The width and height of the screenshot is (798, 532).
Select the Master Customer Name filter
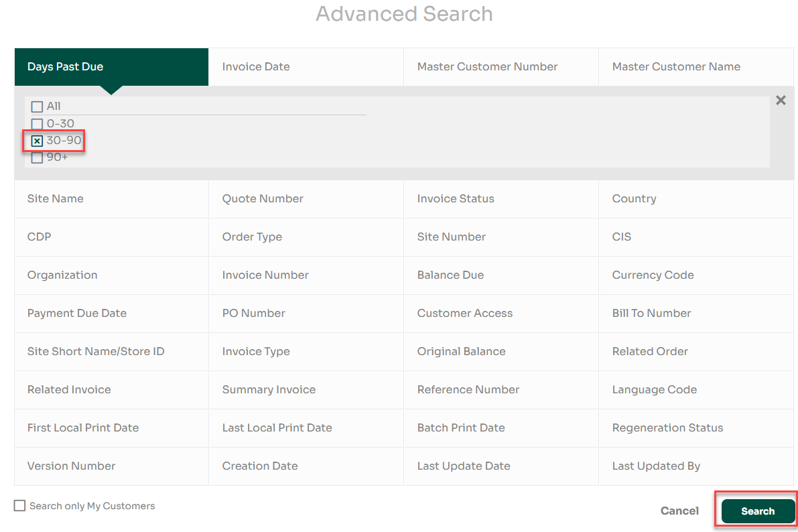[x=676, y=66]
